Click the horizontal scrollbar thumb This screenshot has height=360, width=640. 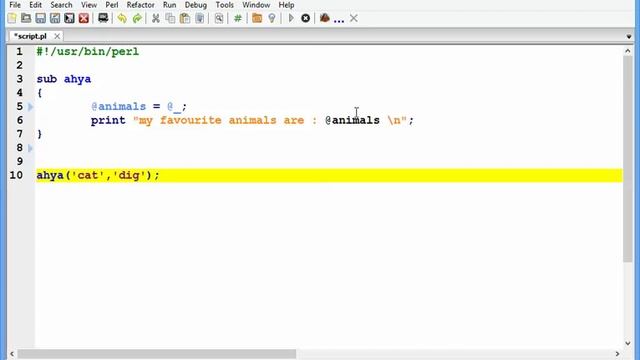[x=157, y=353]
